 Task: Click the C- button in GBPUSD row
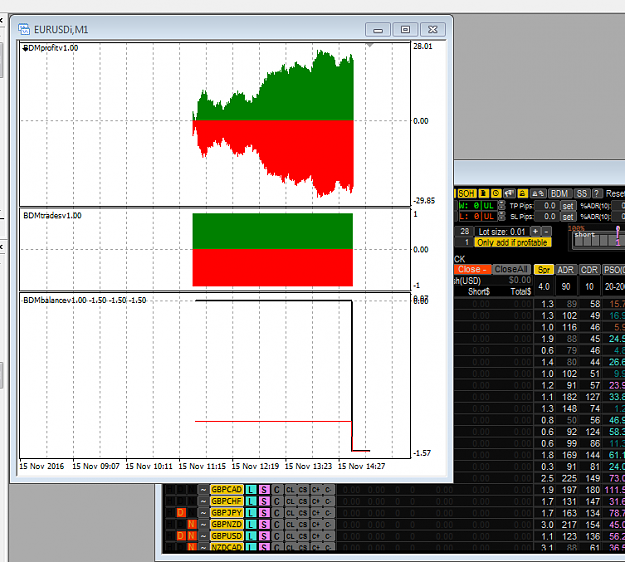coord(328,536)
